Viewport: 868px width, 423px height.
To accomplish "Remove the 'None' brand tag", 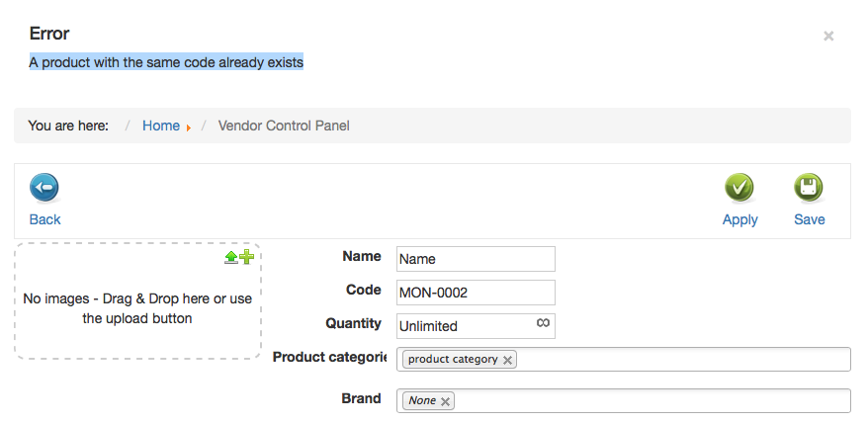I will click(445, 401).
